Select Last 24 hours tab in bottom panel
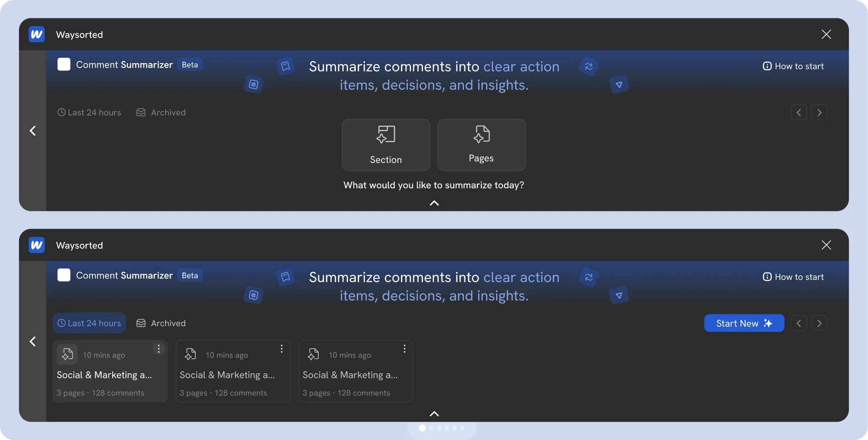868x440 pixels. (x=89, y=323)
